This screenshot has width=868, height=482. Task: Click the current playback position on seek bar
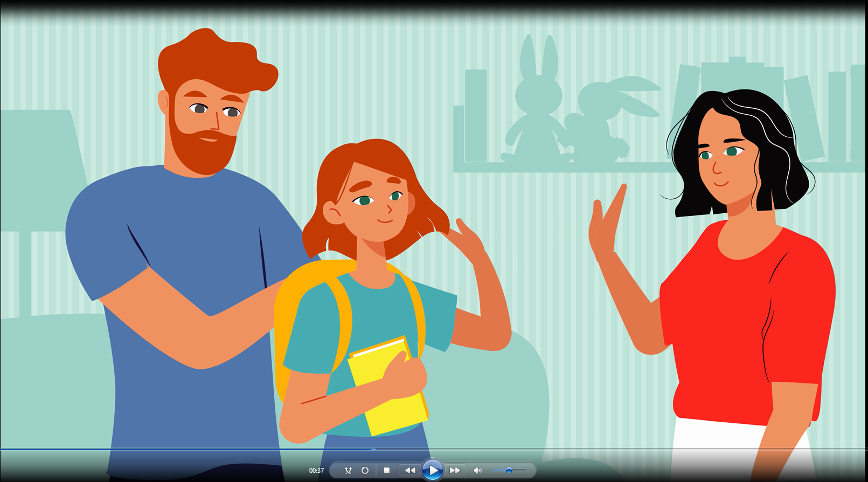(374, 449)
